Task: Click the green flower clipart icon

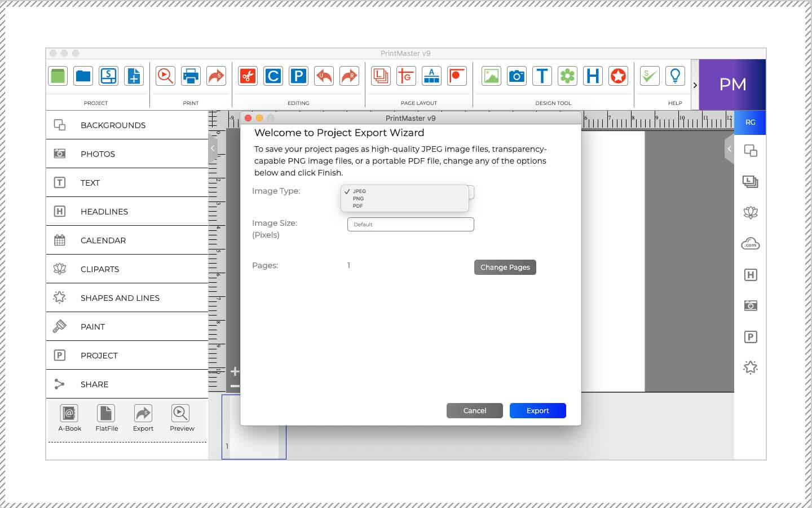Action: click(x=567, y=76)
